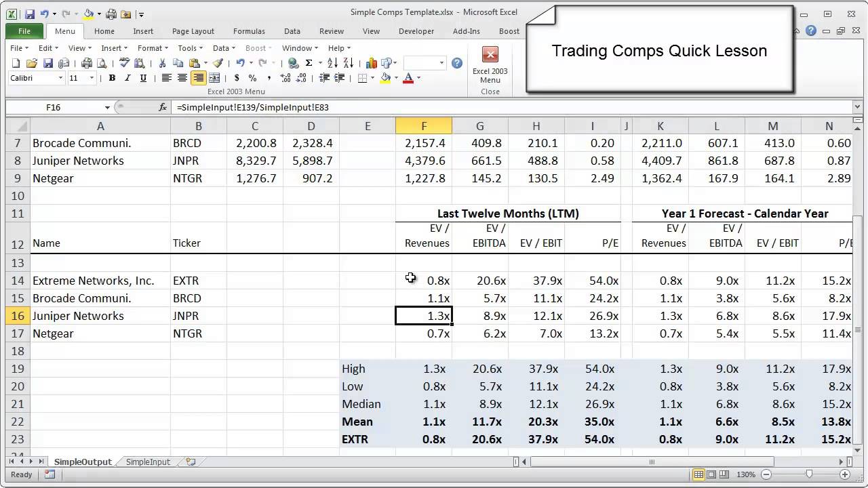Apply percent style to the cell
This screenshot has height=488, width=868.
[x=252, y=78]
